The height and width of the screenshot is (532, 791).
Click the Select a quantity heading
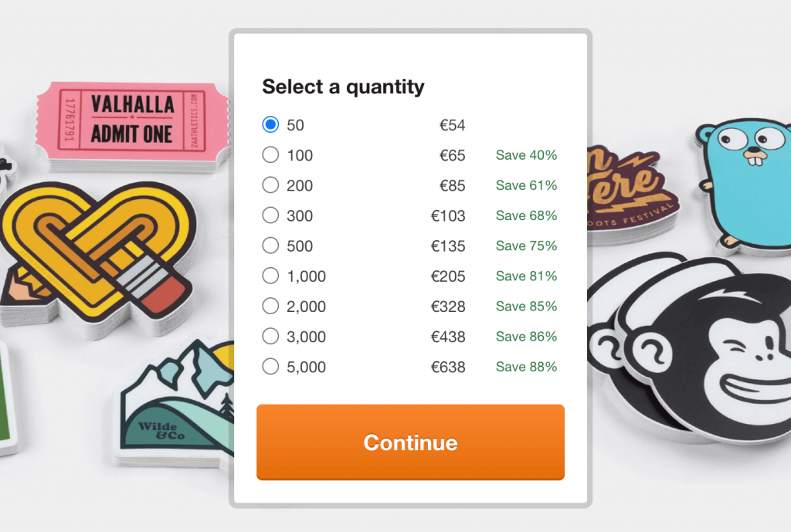tap(342, 87)
